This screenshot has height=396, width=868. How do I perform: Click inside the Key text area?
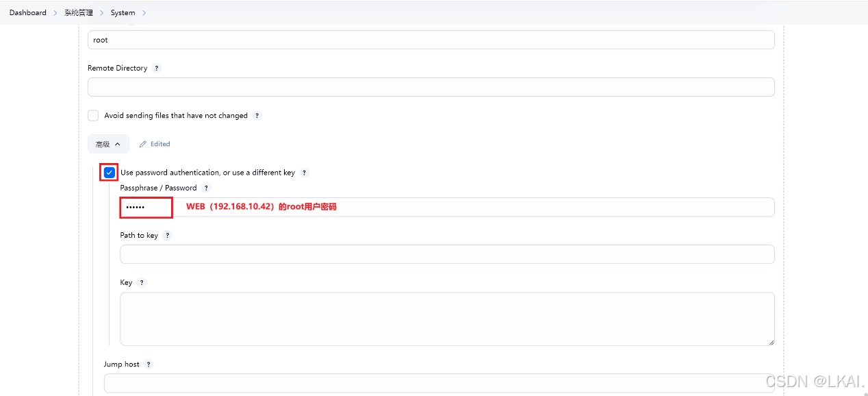(447, 319)
